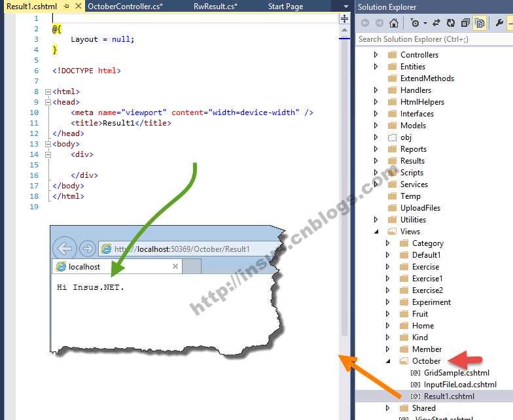Click the Refresh icon in Solution Explorer

[451, 23]
